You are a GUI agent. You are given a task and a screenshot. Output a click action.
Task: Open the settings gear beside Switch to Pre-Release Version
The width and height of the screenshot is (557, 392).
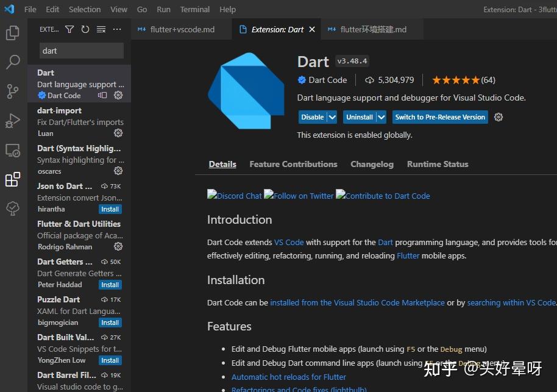point(498,117)
